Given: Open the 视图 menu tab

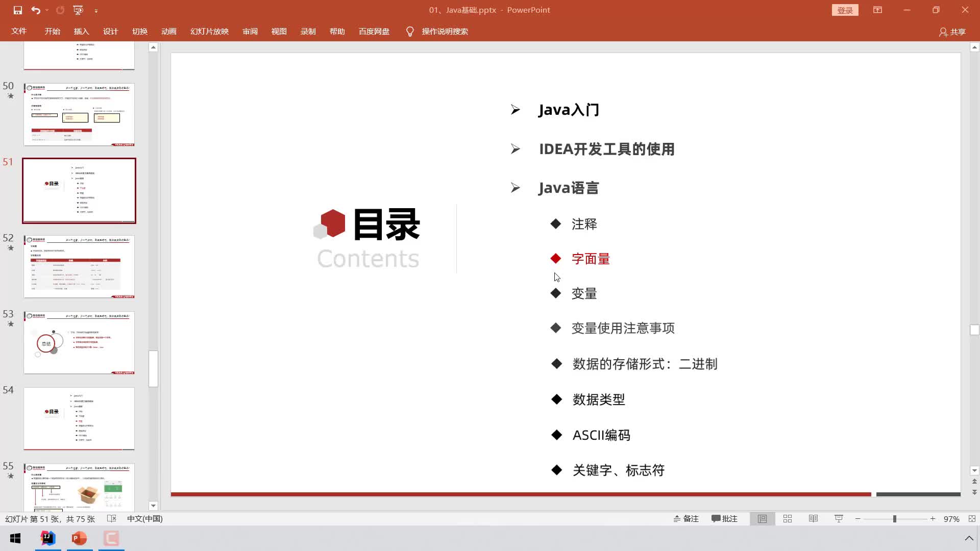Looking at the screenshot, I should click(x=279, y=31).
